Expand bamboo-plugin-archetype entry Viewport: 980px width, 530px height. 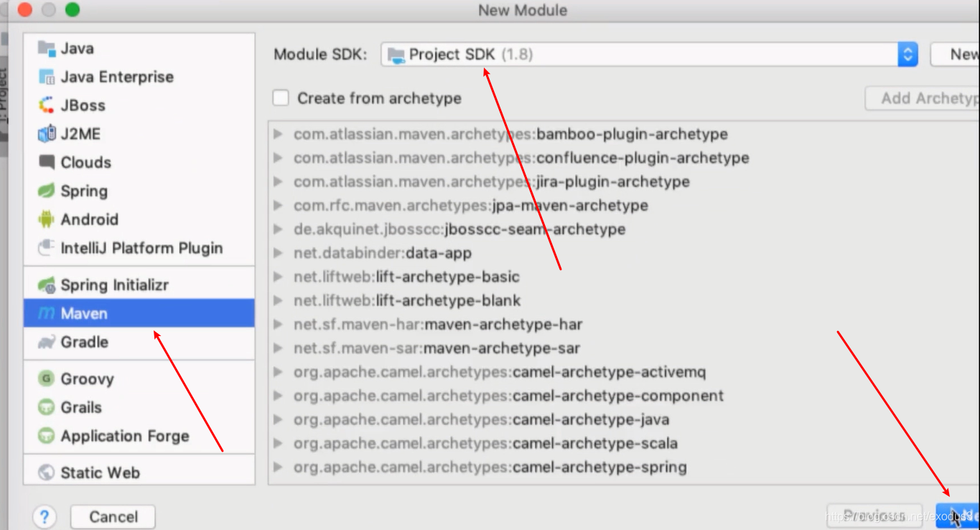pyautogui.click(x=279, y=134)
